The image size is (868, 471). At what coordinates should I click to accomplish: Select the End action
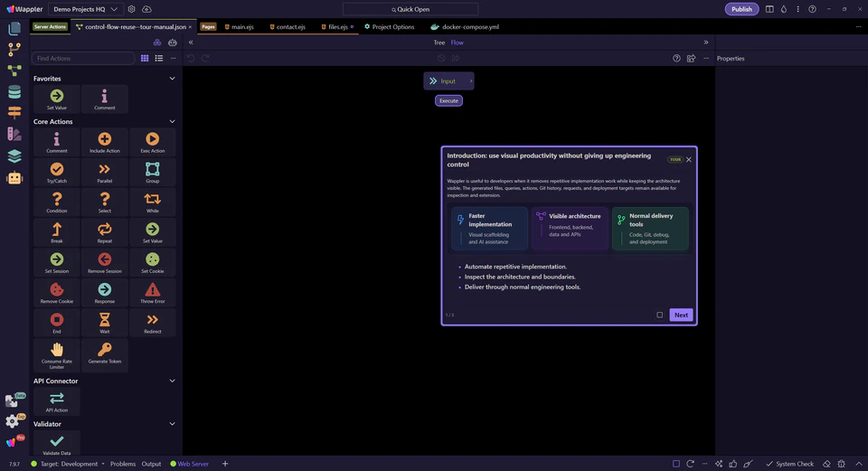coord(56,323)
